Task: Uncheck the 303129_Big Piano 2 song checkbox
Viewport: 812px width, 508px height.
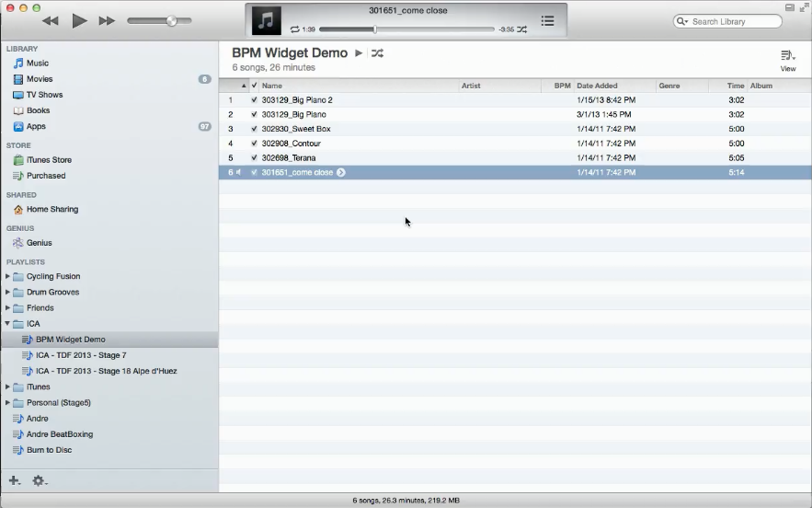Action: point(254,99)
